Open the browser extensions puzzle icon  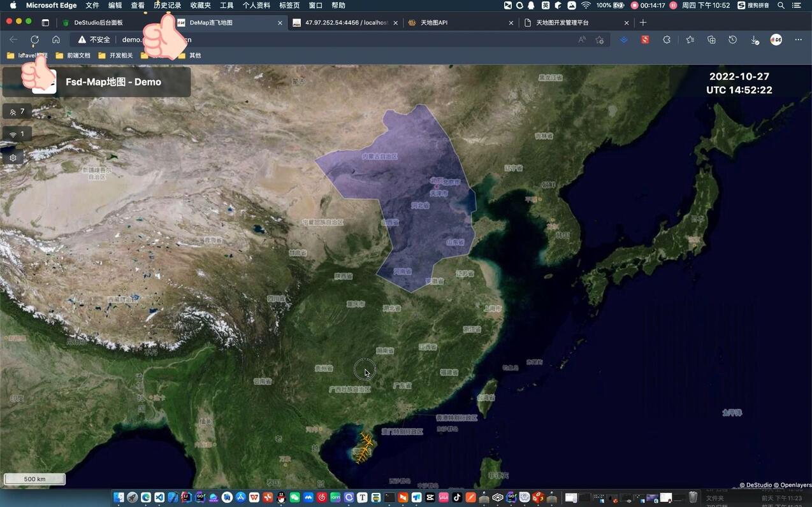[x=667, y=39]
